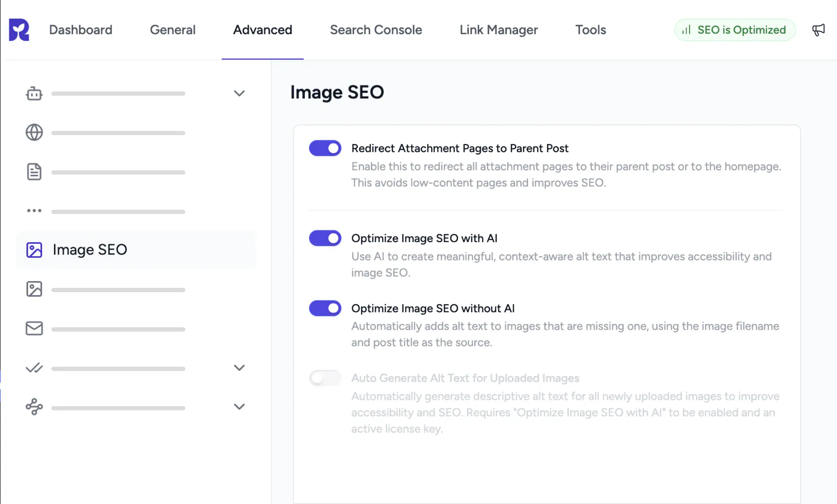Select the globe icon in the sidebar
837x504 pixels.
point(34,132)
